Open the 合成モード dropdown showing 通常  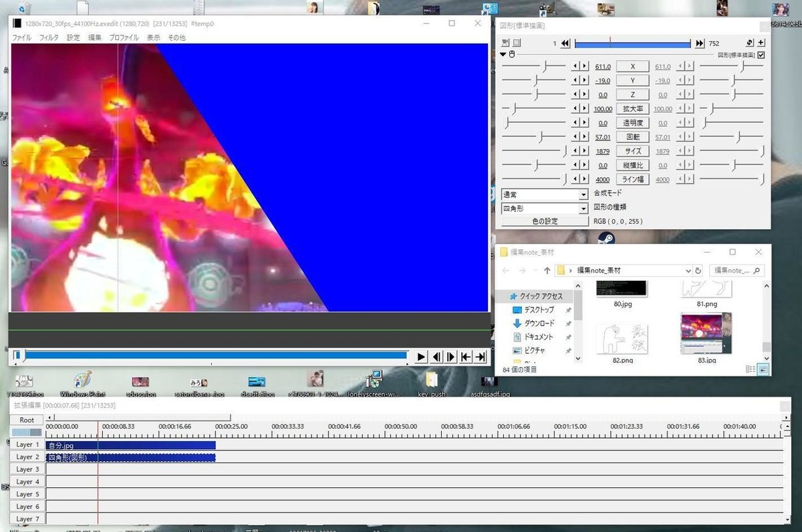pyautogui.click(x=545, y=194)
